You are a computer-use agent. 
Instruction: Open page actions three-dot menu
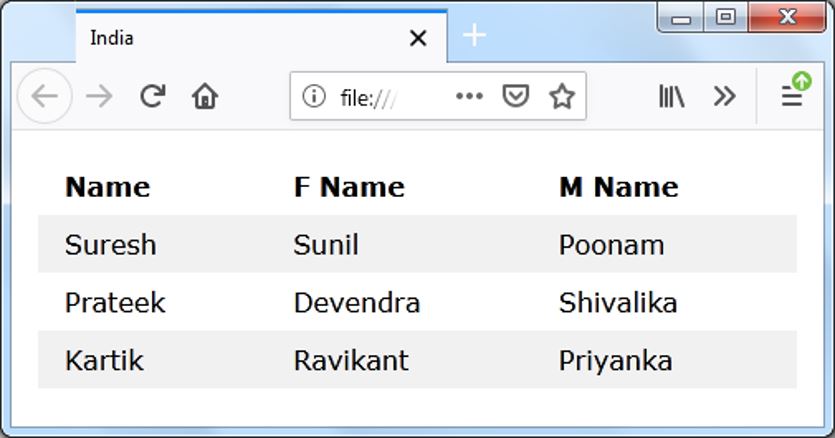click(468, 96)
